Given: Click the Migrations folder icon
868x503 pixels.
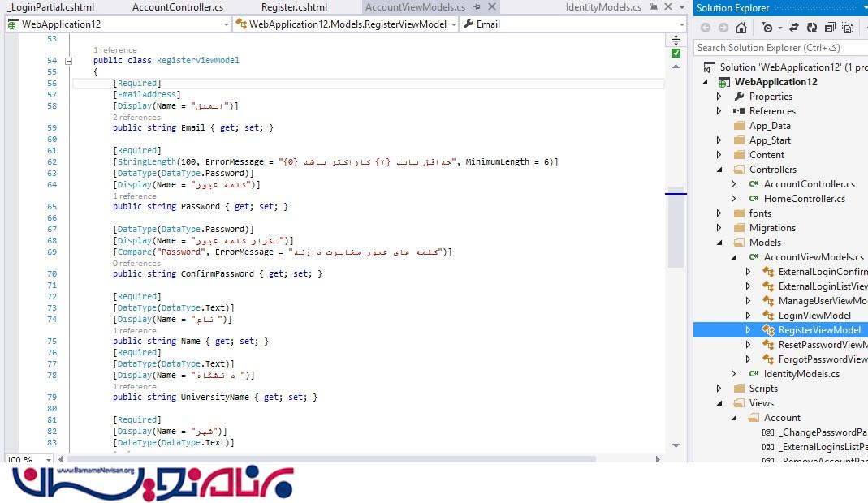Looking at the screenshot, I should click(739, 227).
